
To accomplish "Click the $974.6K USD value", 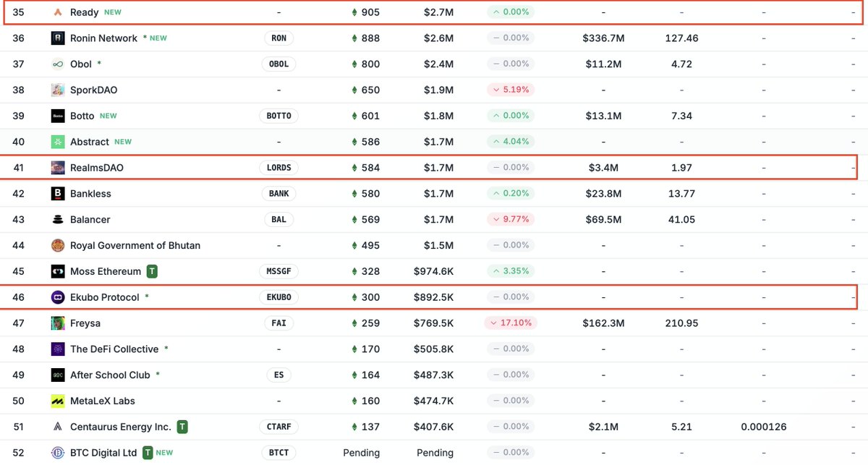I will (x=434, y=271).
